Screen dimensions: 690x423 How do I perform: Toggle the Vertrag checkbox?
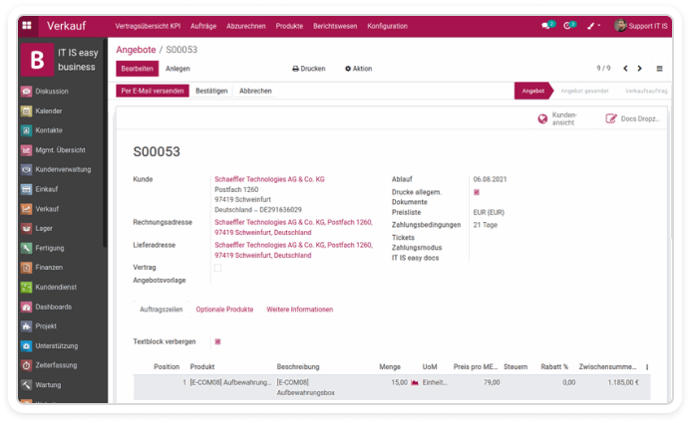pos(217,268)
